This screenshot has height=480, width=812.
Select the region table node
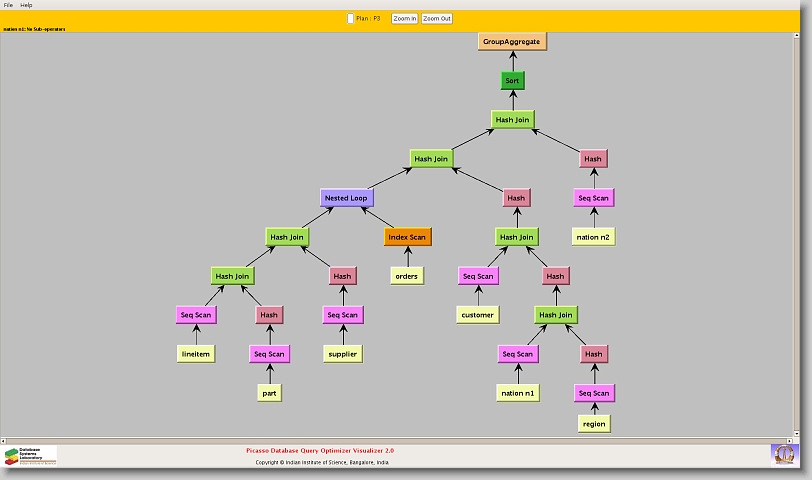(593, 424)
